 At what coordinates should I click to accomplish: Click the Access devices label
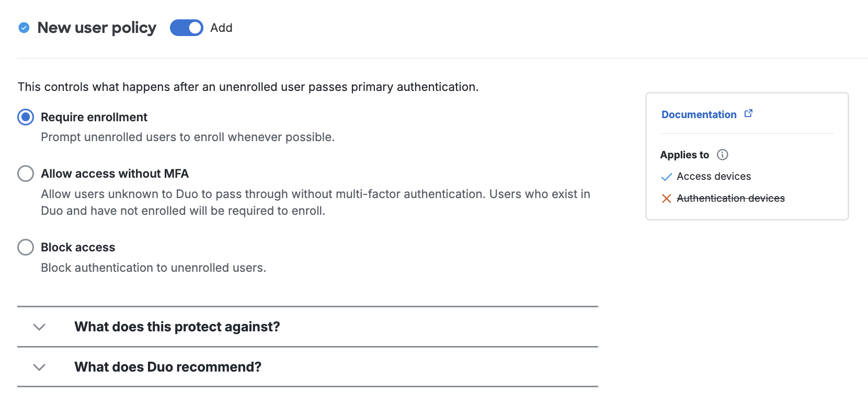tap(714, 176)
